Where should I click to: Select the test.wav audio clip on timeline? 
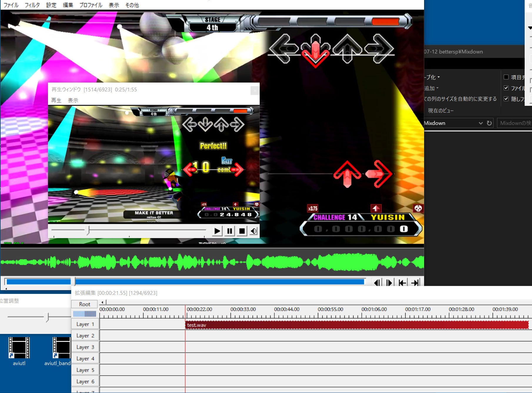point(357,325)
